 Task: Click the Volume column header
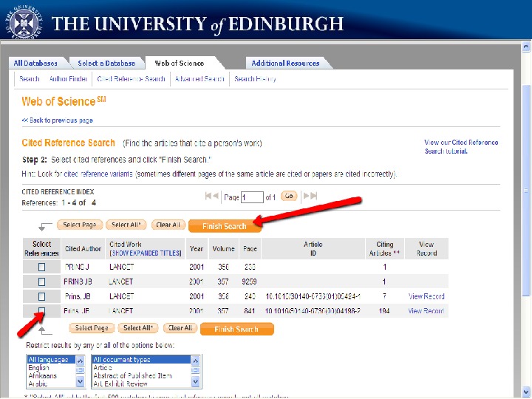click(223, 249)
